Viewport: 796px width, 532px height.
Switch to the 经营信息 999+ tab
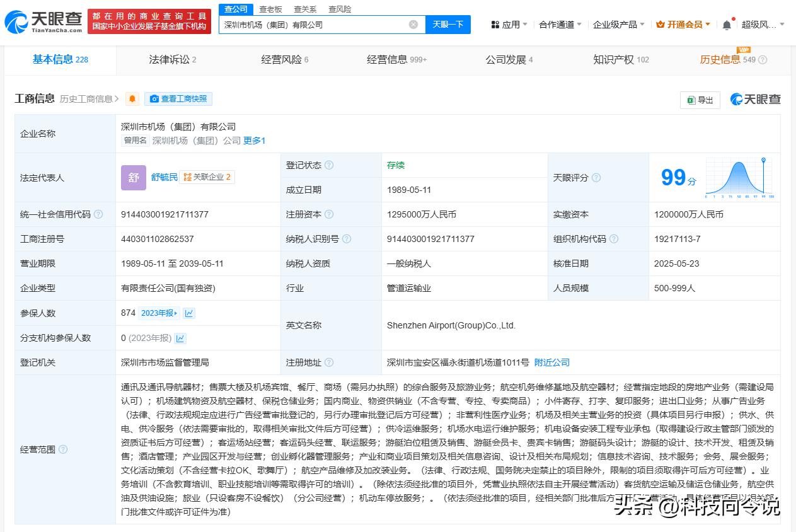pyautogui.click(x=397, y=60)
